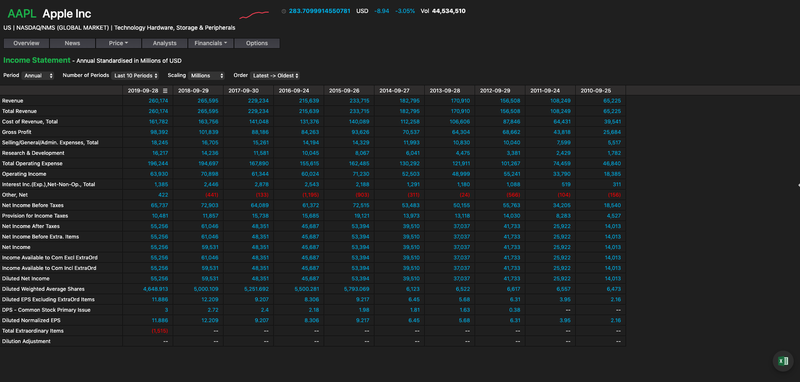Open Number of Periods dropdown

tap(135, 75)
